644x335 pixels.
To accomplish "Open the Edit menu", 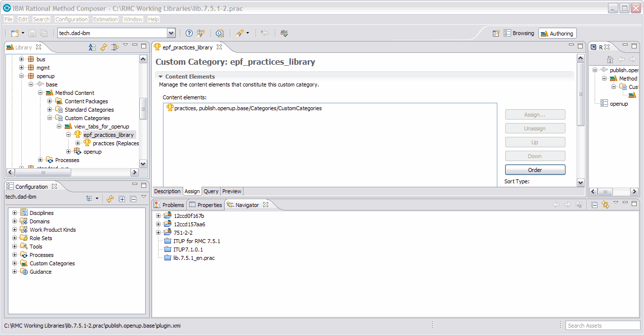I will tap(23, 19).
